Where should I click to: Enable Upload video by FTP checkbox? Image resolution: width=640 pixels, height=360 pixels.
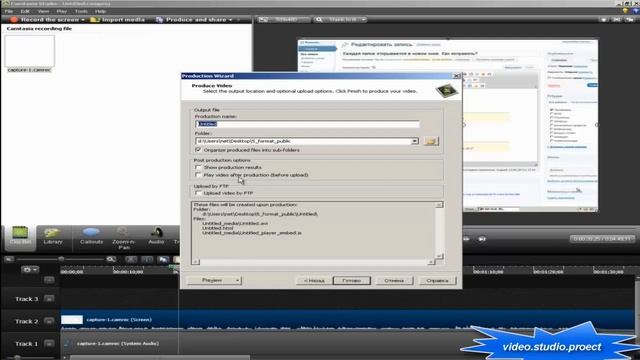tap(198, 193)
